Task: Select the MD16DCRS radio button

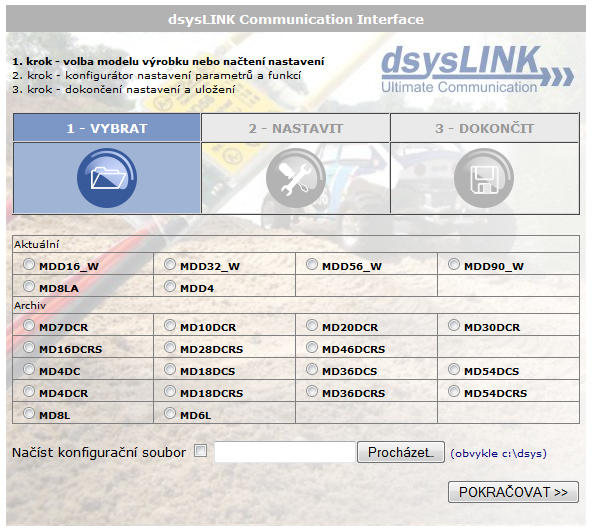Action: [29, 347]
